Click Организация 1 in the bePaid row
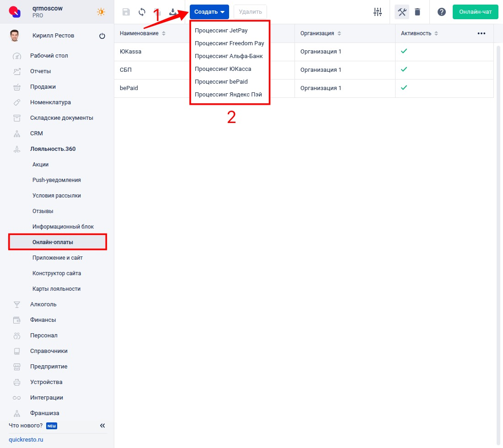The width and height of the screenshot is (503, 448). point(321,88)
